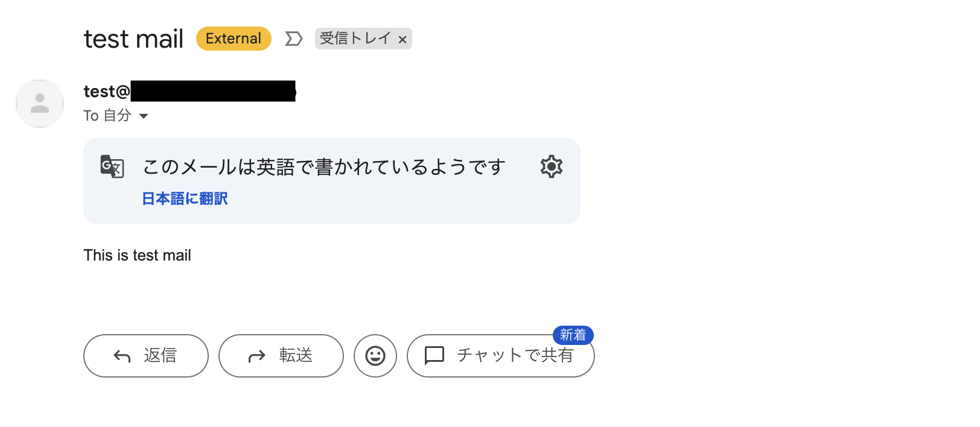Viewport: 980px width, 427px height.
Task: Click the 日本語に翻訳 link
Action: click(185, 198)
